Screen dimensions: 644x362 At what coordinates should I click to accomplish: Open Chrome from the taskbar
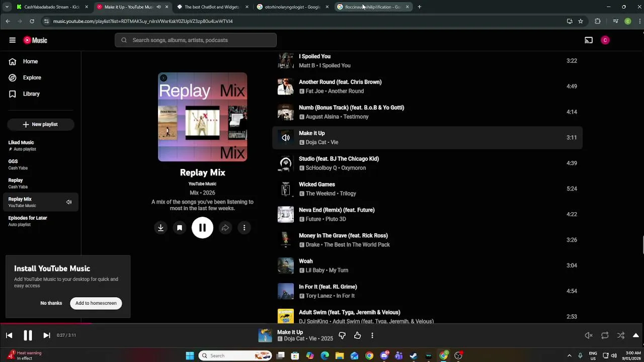(369, 356)
